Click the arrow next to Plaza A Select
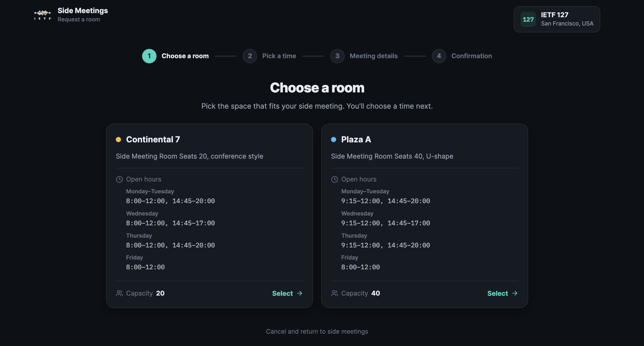The height and width of the screenshot is (346, 644). [x=515, y=293]
